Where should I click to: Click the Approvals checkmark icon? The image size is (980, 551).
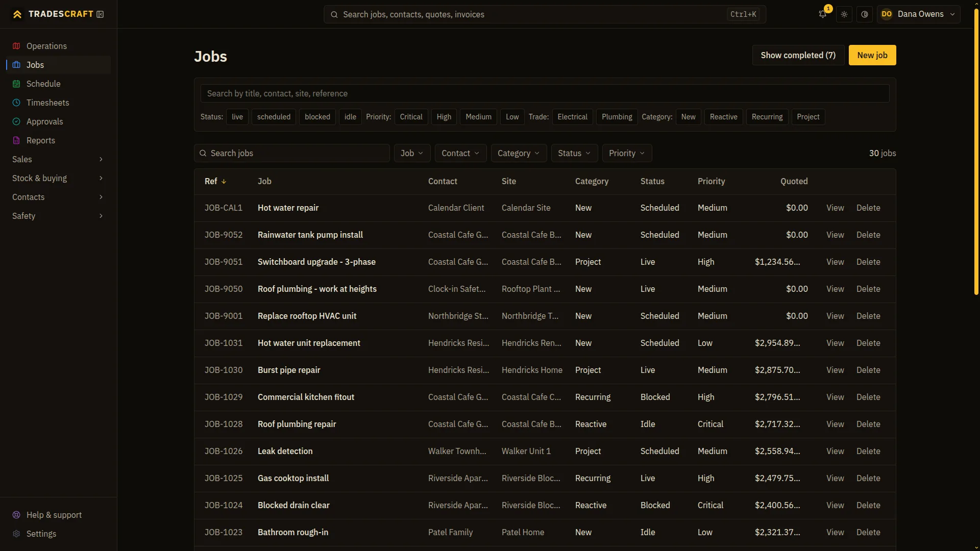coord(16,121)
